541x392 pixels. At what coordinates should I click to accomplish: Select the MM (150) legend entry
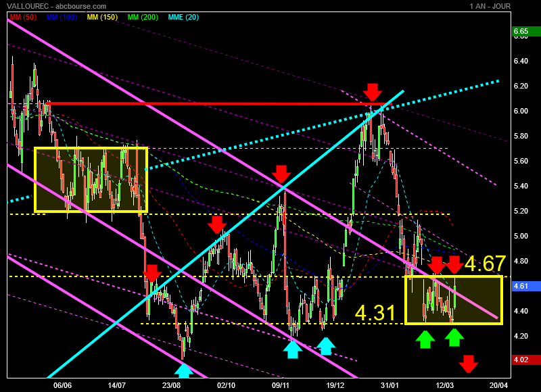click(x=102, y=17)
